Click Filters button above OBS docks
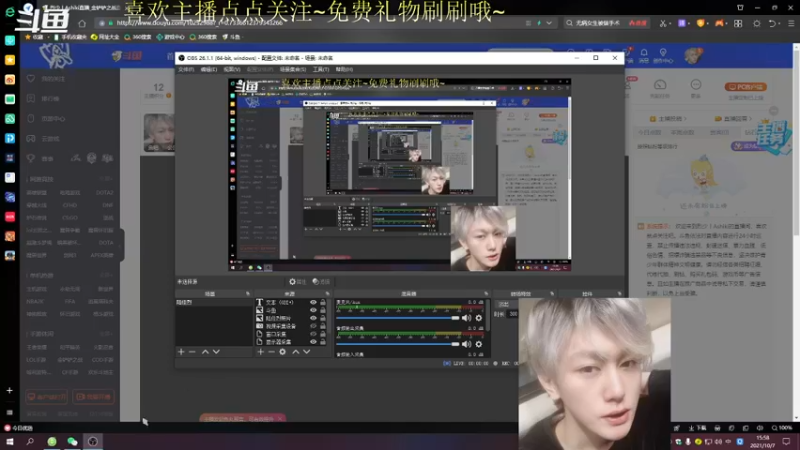The width and height of the screenshot is (800, 450). [321, 282]
